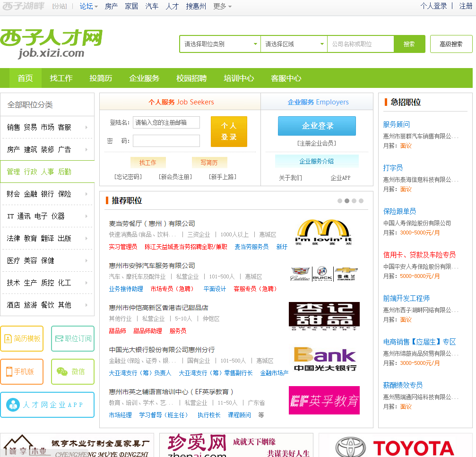Click the orange 个人登录 button
The width and height of the screenshot is (476, 457).
(229, 131)
